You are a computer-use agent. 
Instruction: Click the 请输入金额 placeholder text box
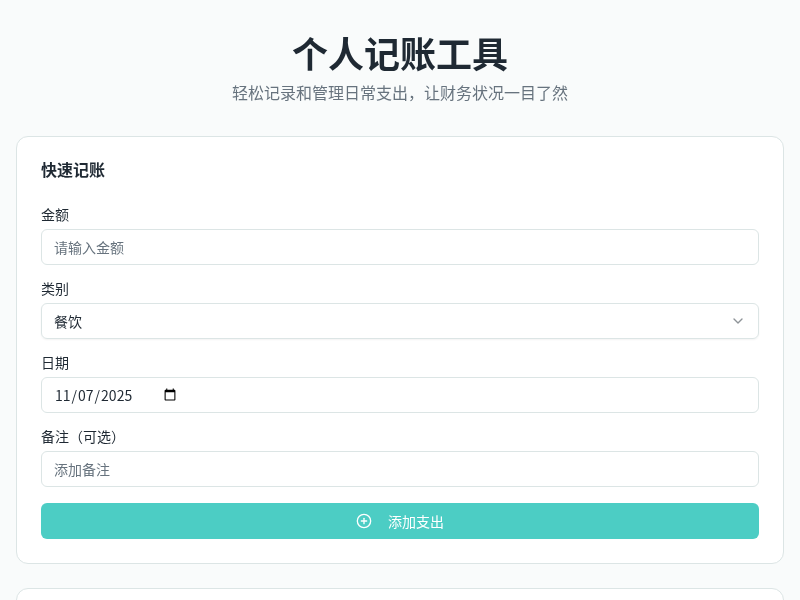(399, 247)
